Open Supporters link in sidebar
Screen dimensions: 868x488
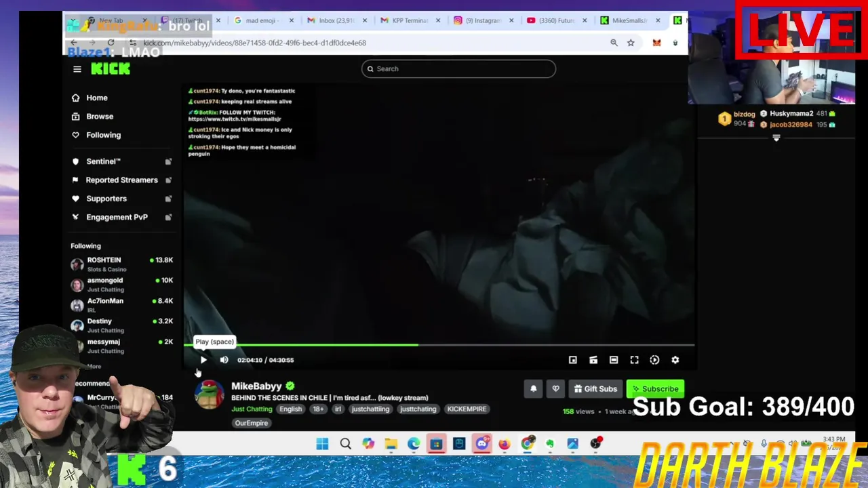click(121, 199)
